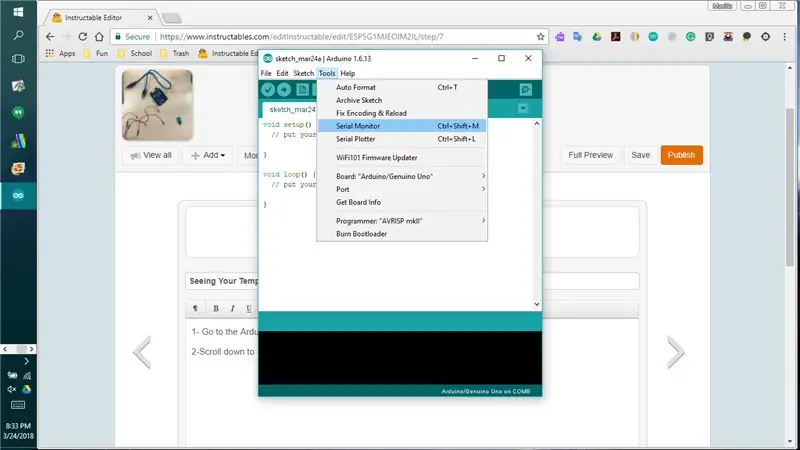This screenshot has width=800, height=450.
Task: Open the Add dropdown button
Action: (x=208, y=155)
